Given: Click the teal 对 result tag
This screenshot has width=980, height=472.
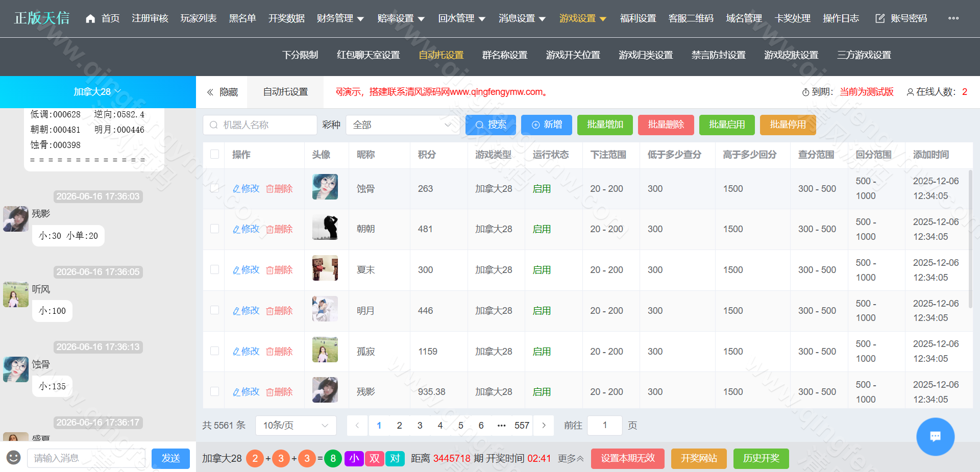Looking at the screenshot, I should [x=395, y=458].
